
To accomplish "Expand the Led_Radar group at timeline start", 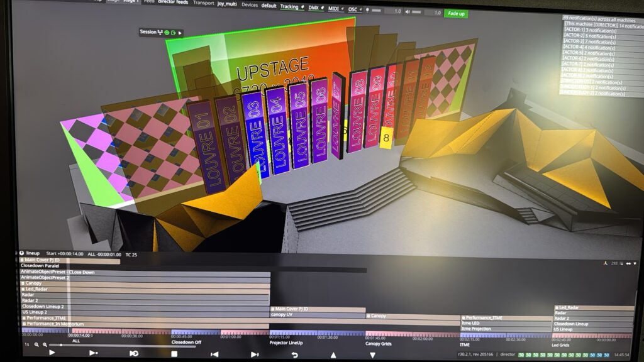I will click(x=23, y=289).
